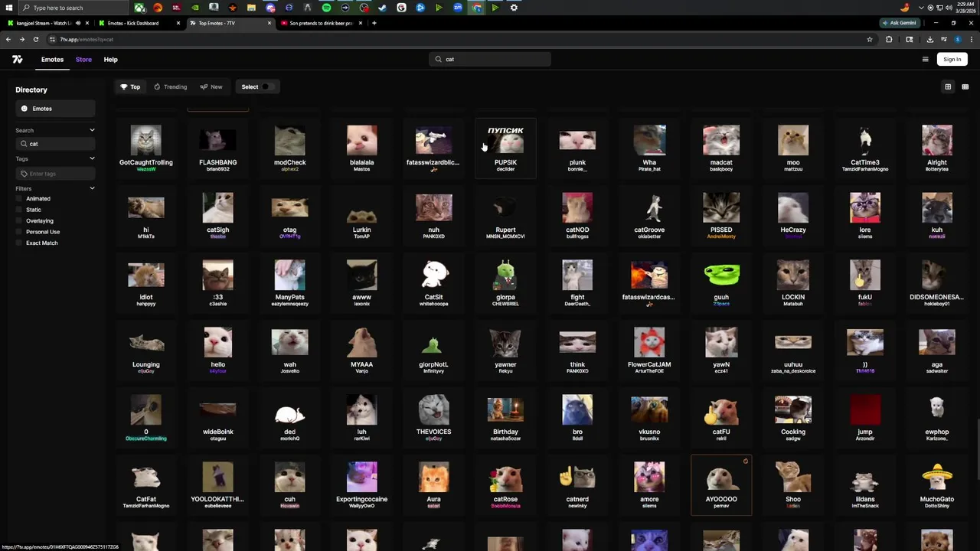Check the Animated filter checkbox

point(20,199)
